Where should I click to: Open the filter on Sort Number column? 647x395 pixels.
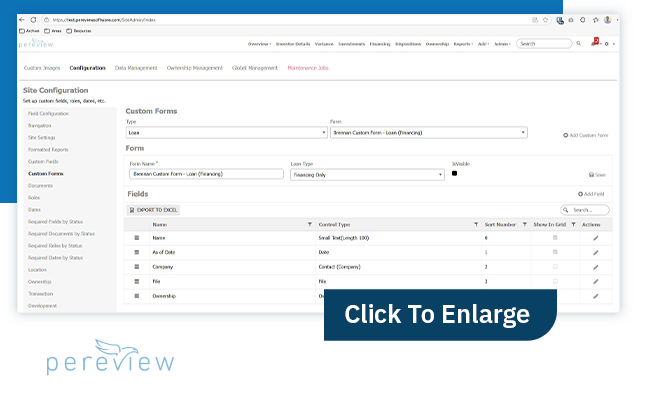tap(524, 224)
